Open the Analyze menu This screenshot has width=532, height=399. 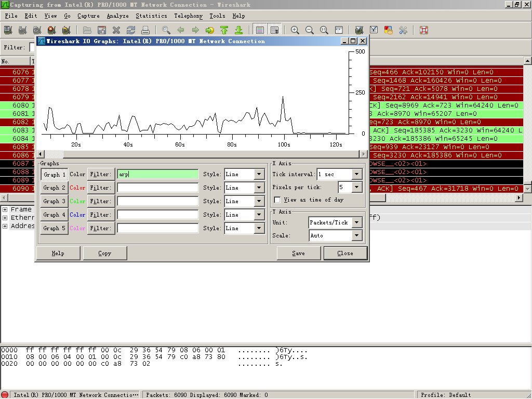point(118,16)
